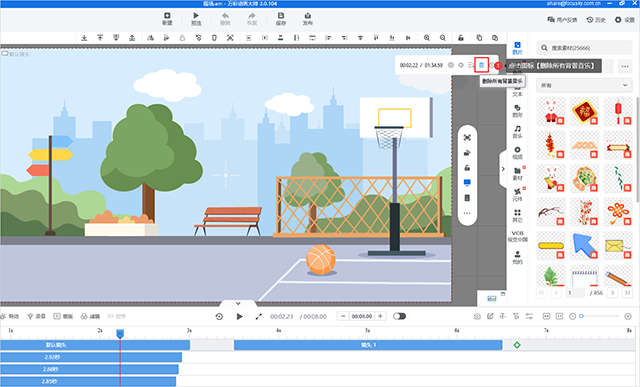
Task: Open the Music panel from the side strip
Action: [x=517, y=131]
